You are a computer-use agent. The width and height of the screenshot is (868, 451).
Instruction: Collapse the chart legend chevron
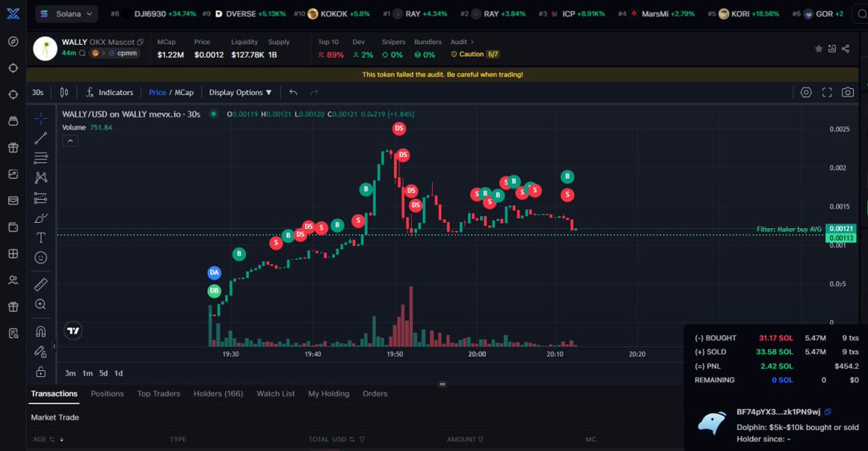pyautogui.click(x=70, y=141)
